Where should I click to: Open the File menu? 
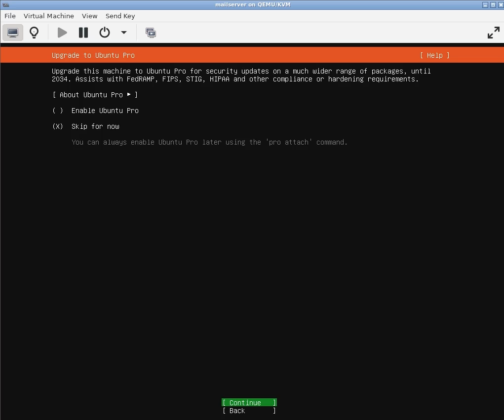[x=10, y=16]
